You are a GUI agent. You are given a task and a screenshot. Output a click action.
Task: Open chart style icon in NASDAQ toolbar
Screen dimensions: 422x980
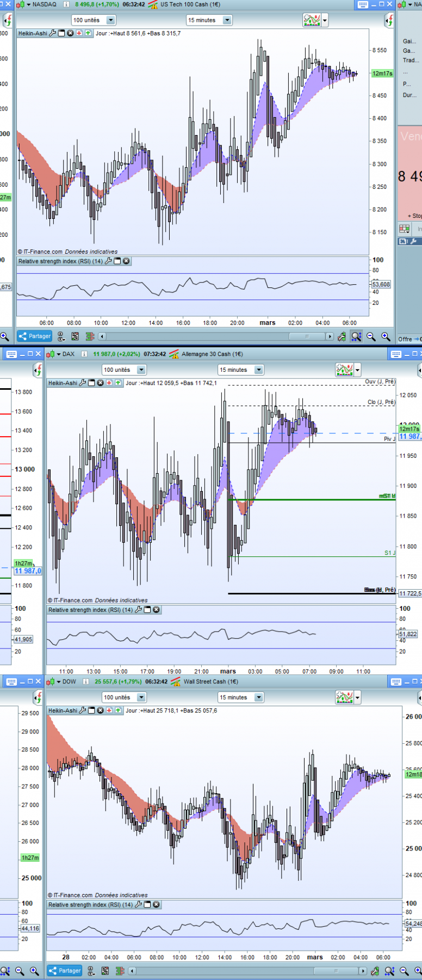point(312,21)
